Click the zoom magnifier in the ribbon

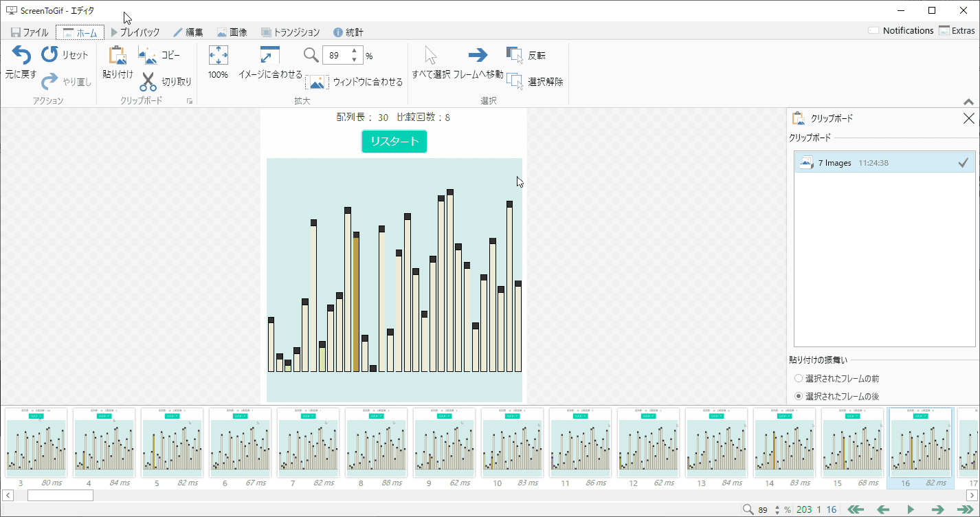pos(311,55)
